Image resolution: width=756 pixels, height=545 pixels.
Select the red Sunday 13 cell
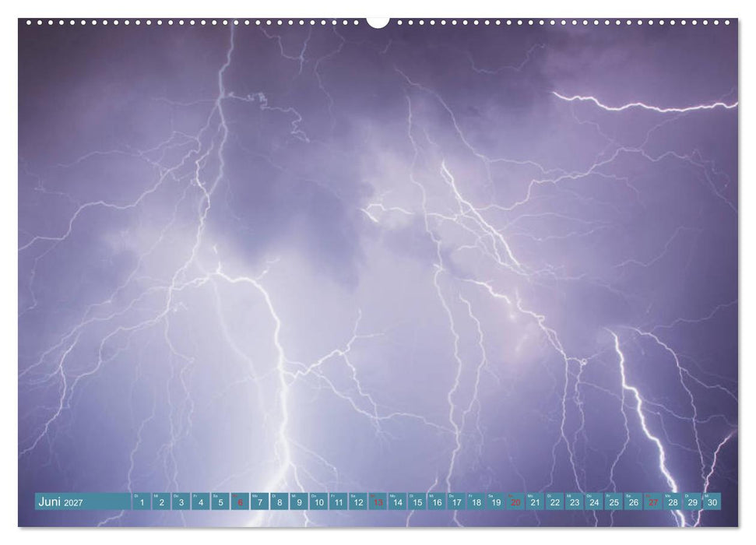[x=378, y=501]
